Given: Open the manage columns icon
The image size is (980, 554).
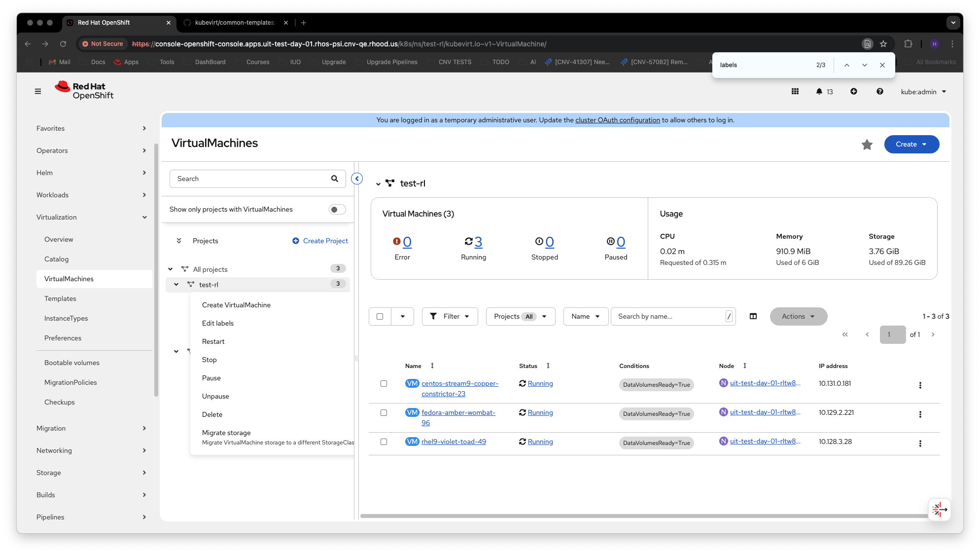Looking at the screenshot, I should pyautogui.click(x=753, y=316).
